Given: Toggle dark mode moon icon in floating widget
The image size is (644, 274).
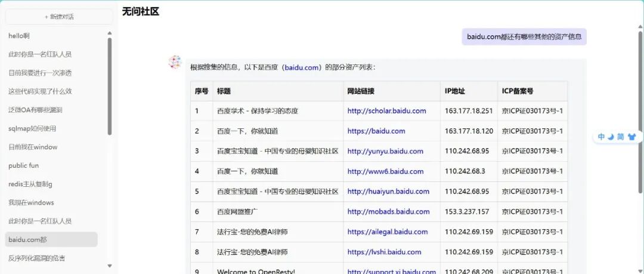Looking at the screenshot, I should pyautogui.click(x=611, y=137).
